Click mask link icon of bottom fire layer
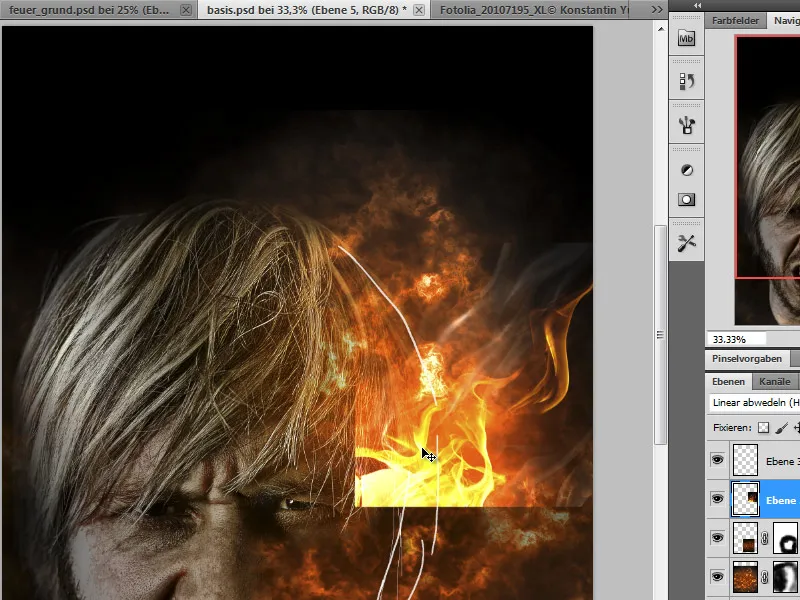Viewport: 800px width, 600px height. click(x=765, y=577)
